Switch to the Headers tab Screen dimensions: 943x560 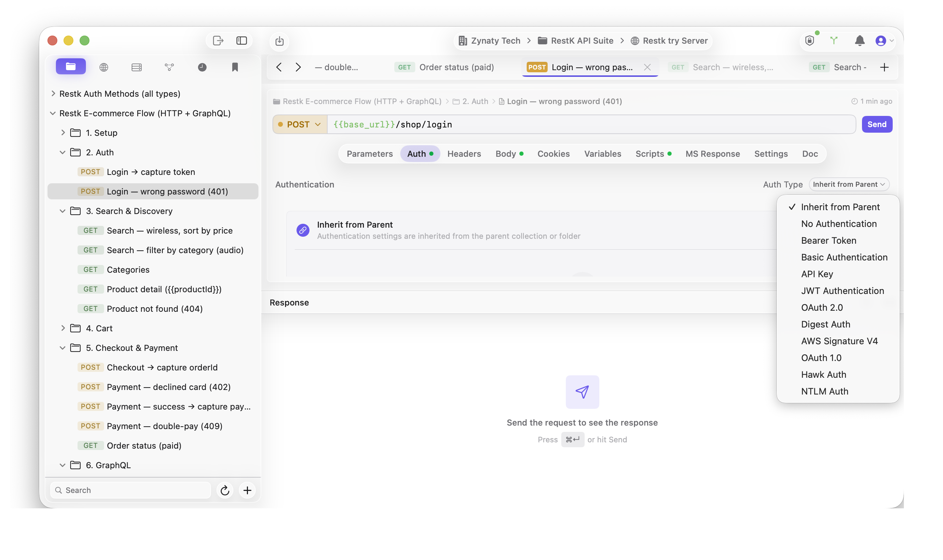pos(464,154)
